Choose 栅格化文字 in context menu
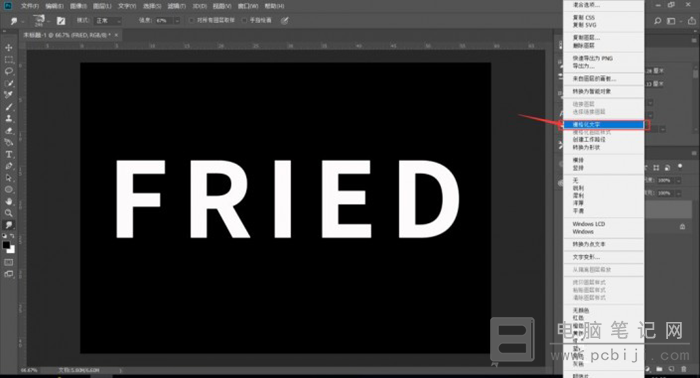The width and height of the screenshot is (700, 378). pyautogui.click(x=603, y=125)
